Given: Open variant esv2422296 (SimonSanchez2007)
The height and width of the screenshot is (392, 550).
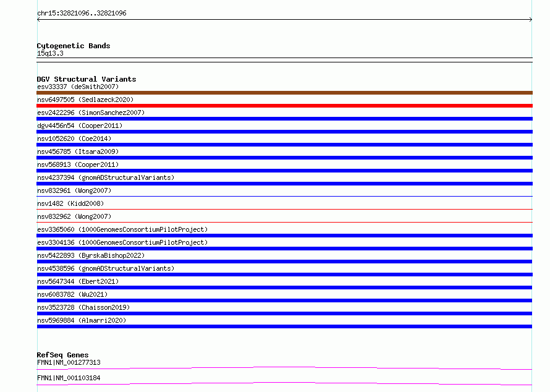Looking at the screenshot, I should 91,113.
